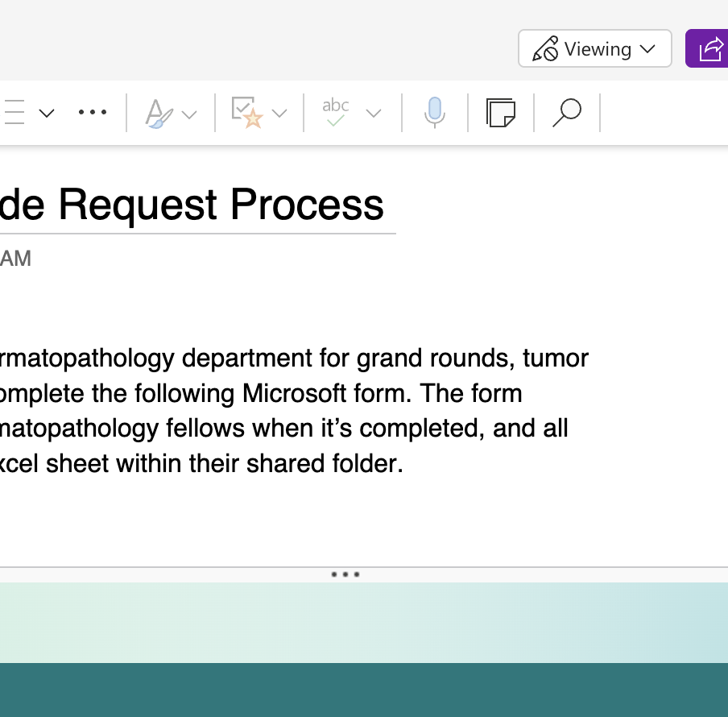Click the Styles icon with paintbrush

(x=159, y=114)
